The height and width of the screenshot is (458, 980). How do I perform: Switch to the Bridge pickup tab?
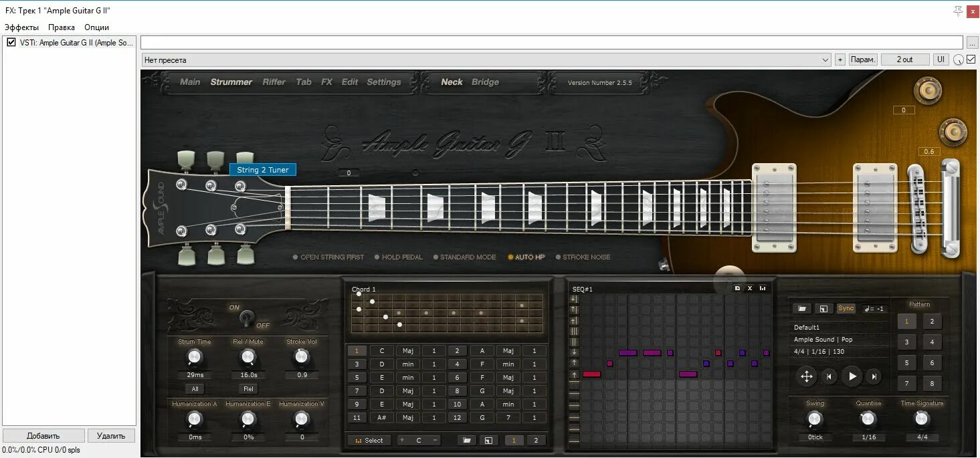(485, 82)
